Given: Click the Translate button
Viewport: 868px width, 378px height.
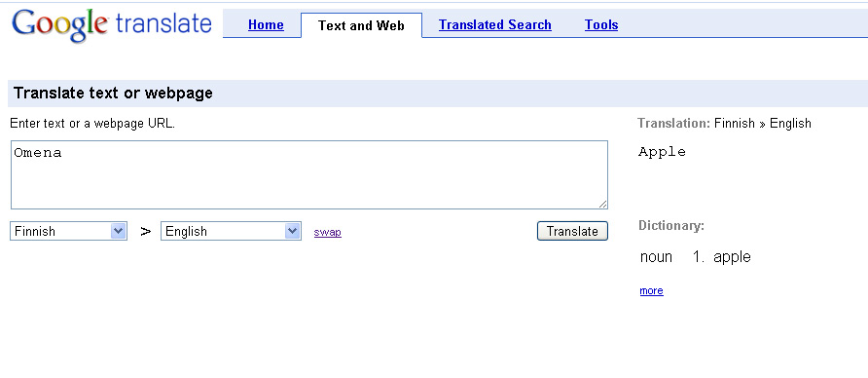Looking at the screenshot, I should (x=572, y=231).
